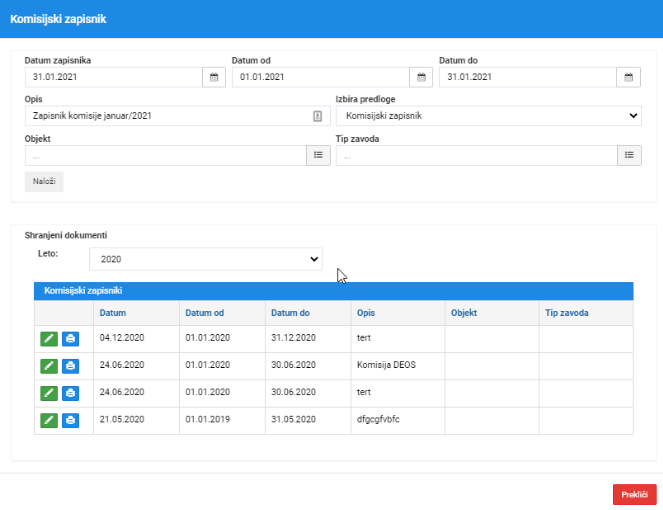The width and height of the screenshot is (663, 510).
Task: Open the Leto year dropdown
Action: pyautogui.click(x=206, y=259)
